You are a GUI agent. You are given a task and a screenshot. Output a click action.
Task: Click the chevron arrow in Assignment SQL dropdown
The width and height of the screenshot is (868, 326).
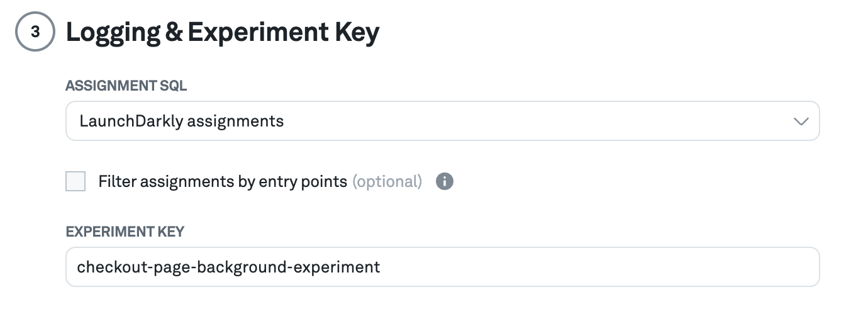coord(801,121)
